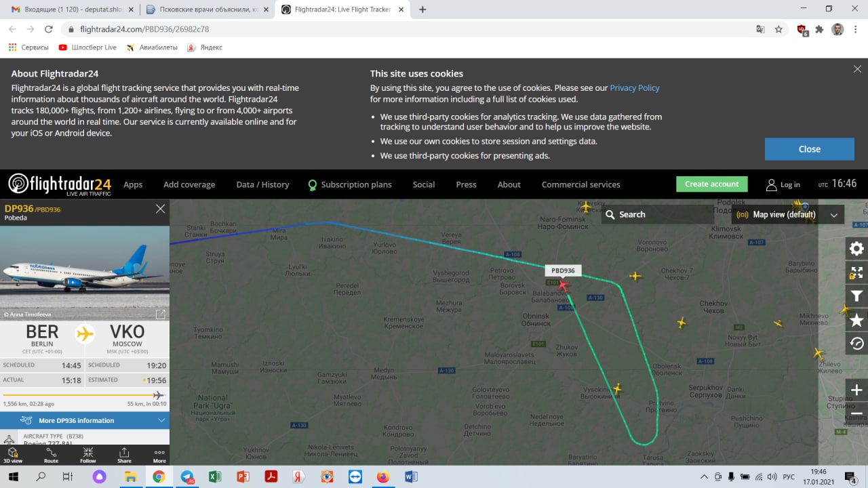
Task: Zoom out the map with minus button
Action: [856, 413]
